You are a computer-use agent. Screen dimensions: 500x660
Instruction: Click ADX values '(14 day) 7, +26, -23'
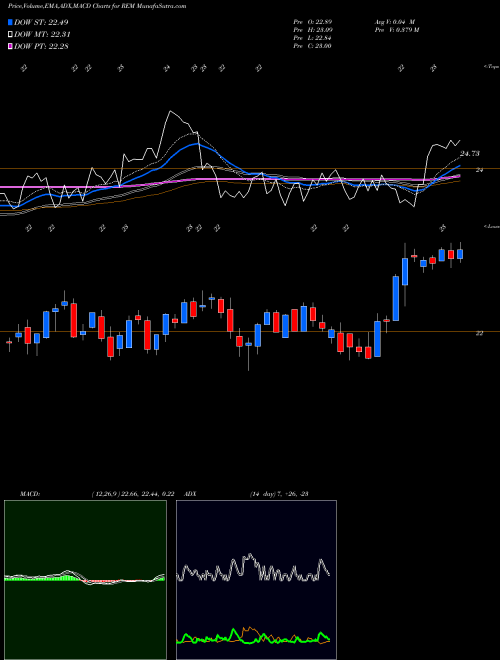(279, 494)
